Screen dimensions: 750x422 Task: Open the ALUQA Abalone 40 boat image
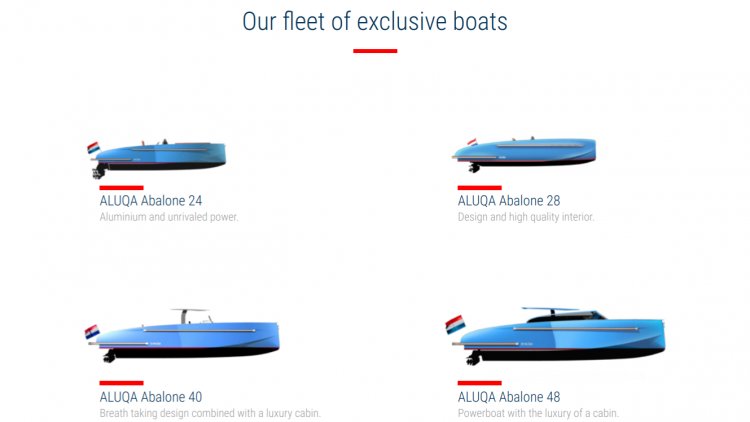[182, 335]
